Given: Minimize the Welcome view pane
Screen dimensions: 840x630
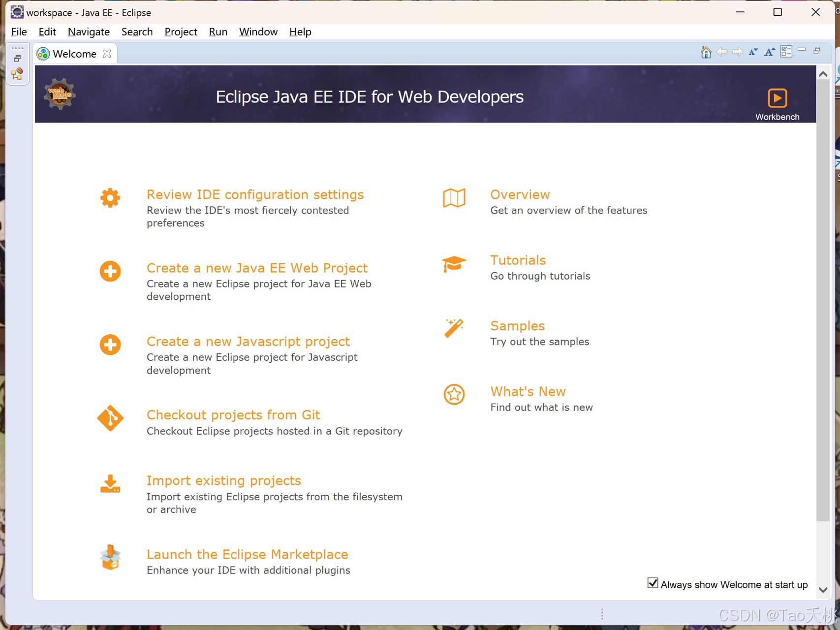Looking at the screenshot, I should pos(802,50).
